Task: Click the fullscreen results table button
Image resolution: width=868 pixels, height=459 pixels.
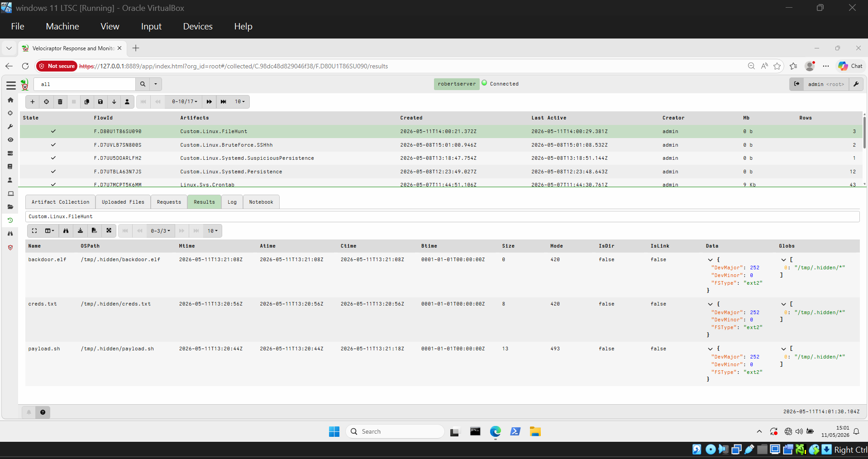Action: [34, 231]
